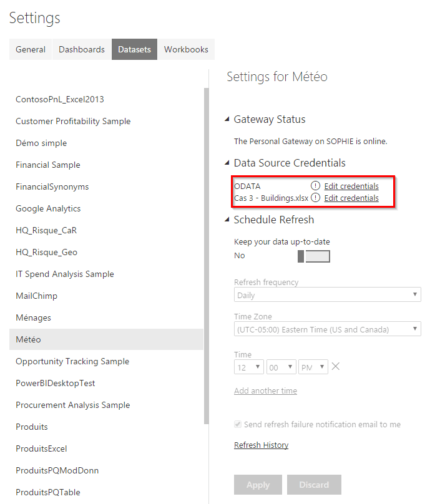Image resolution: width=445 pixels, height=504 pixels.
Task: Click the warning icon next to ODATA
Action: click(x=315, y=186)
